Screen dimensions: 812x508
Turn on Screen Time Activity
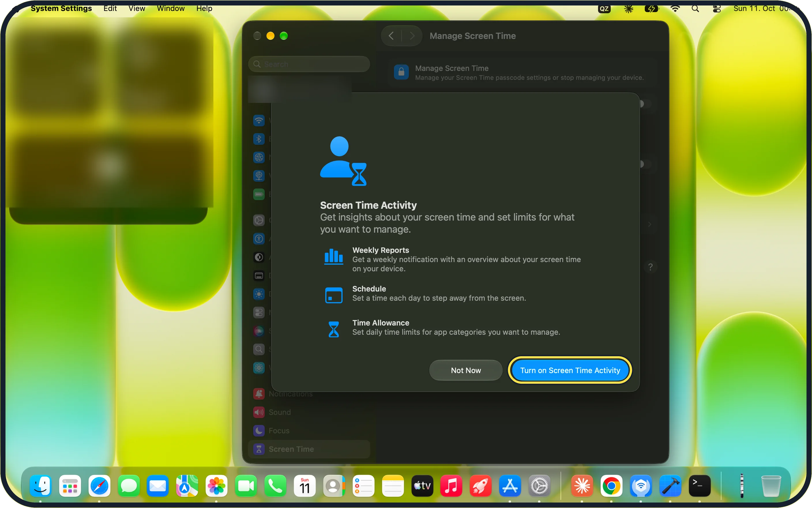point(570,370)
